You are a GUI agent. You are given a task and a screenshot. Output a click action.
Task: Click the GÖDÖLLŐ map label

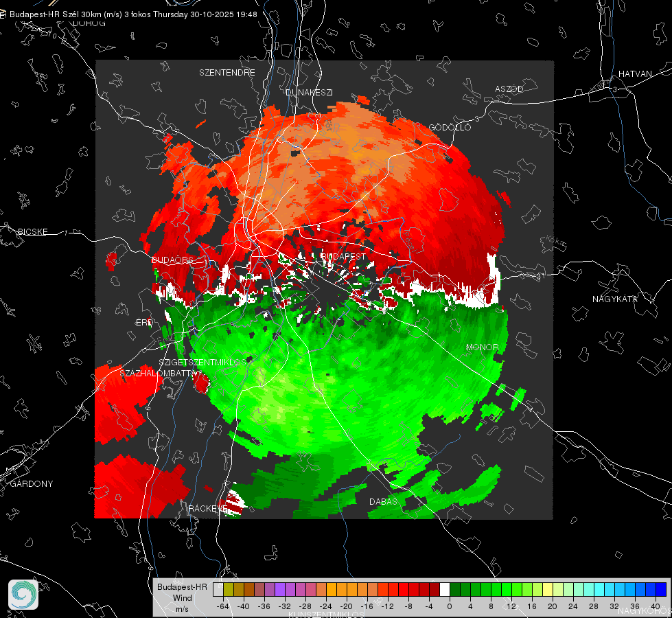[450, 127]
